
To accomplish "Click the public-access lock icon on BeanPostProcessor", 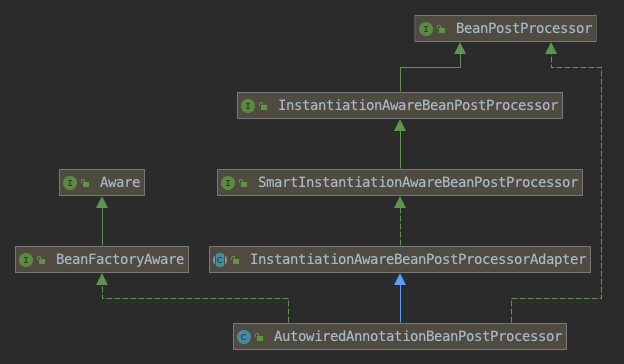I will pyautogui.click(x=441, y=29).
